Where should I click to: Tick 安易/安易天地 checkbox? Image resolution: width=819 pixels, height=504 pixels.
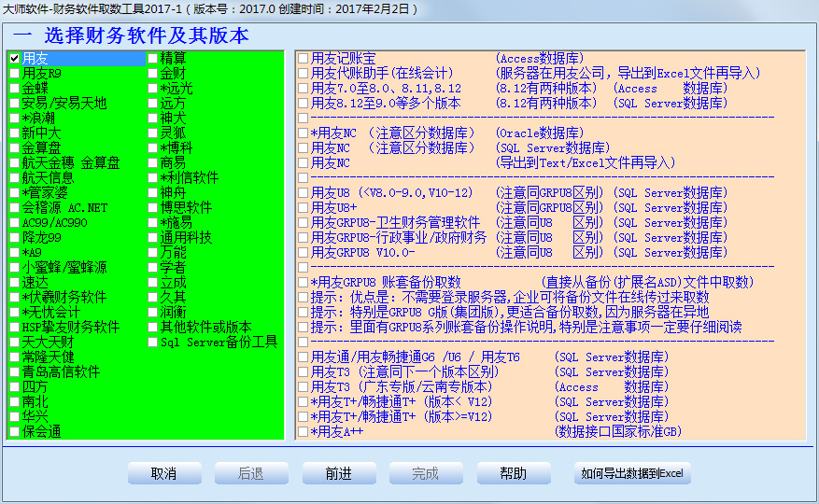(x=15, y=104)
